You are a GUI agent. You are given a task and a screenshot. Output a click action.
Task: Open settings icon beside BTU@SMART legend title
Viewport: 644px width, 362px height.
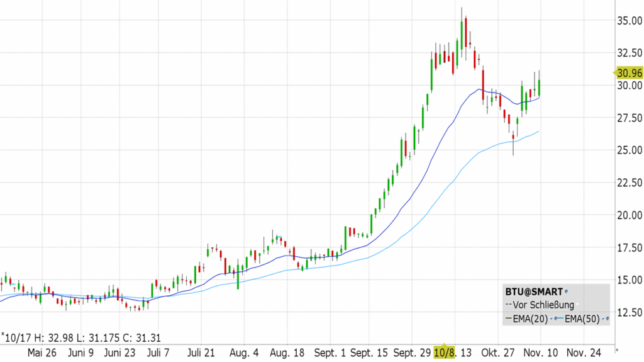(x=567, y=291)
